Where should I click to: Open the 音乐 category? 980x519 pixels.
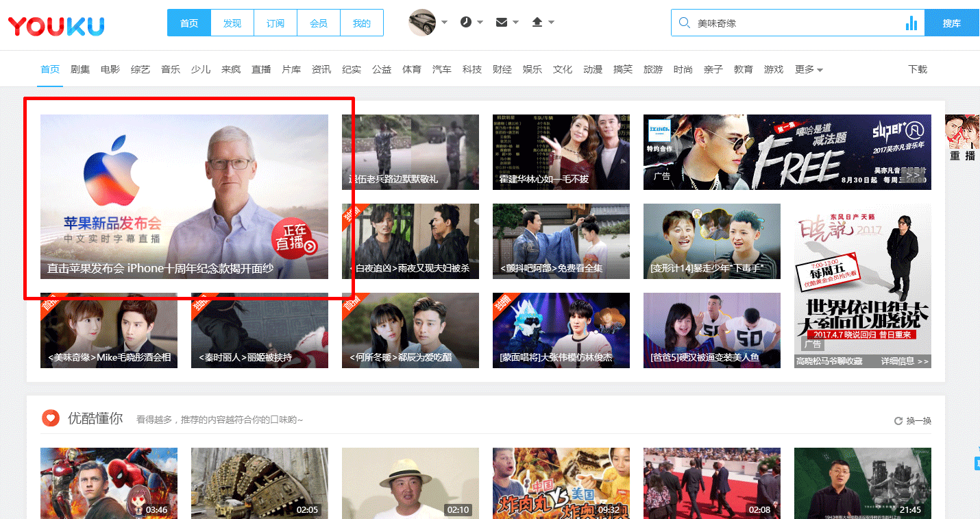click(x=171, y=69)
